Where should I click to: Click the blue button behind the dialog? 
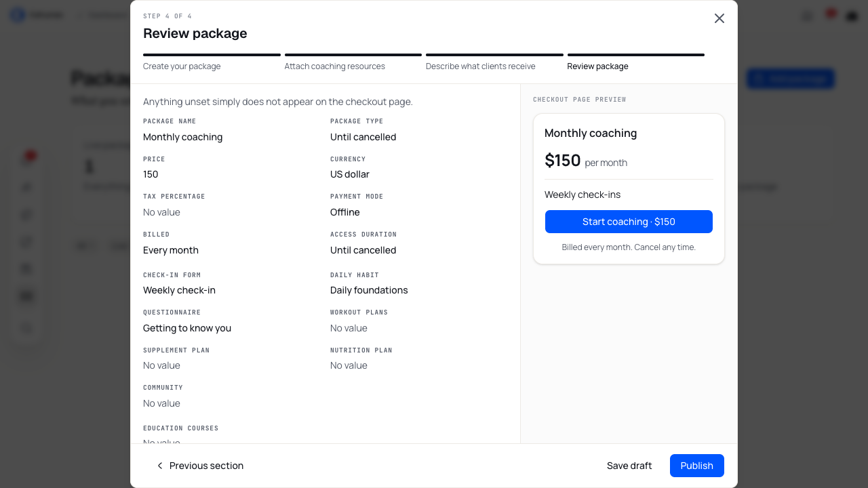790,79
